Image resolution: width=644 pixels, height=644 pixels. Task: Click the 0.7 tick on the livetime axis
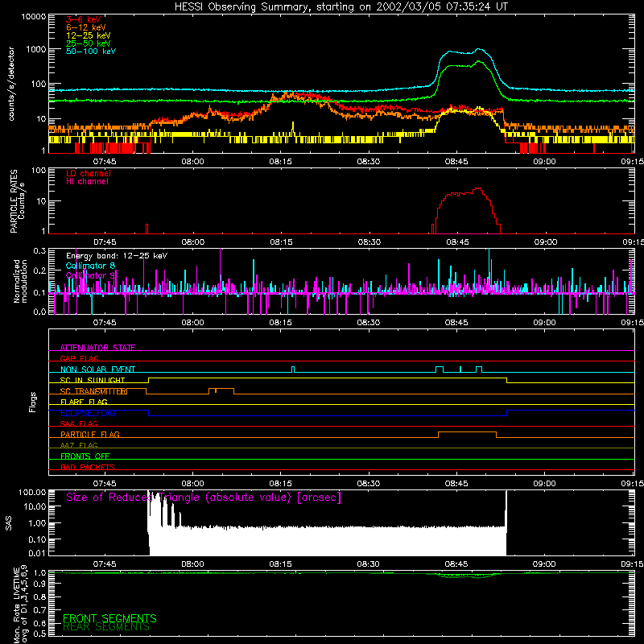pyautogui.click(x=39, y=610)
